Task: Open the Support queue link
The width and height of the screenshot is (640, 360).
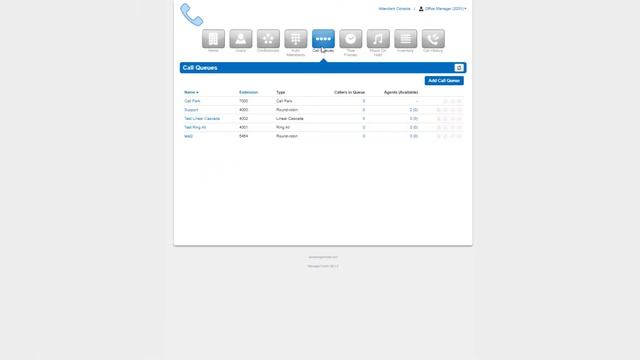Action: click(x=191, y=110)
